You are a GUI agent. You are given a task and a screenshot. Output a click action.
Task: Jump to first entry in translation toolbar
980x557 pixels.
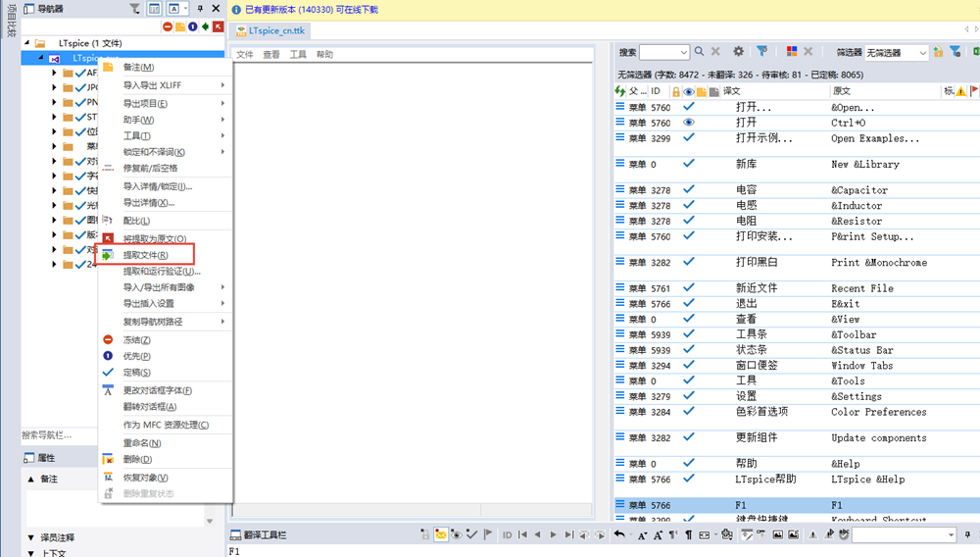(522, 534)
